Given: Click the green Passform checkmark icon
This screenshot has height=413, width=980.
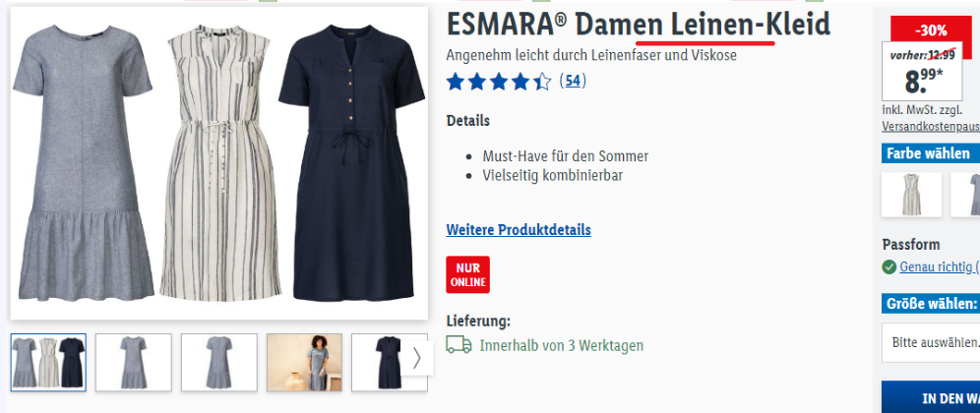Looking at the screenshot, I should tap(888, 267).
